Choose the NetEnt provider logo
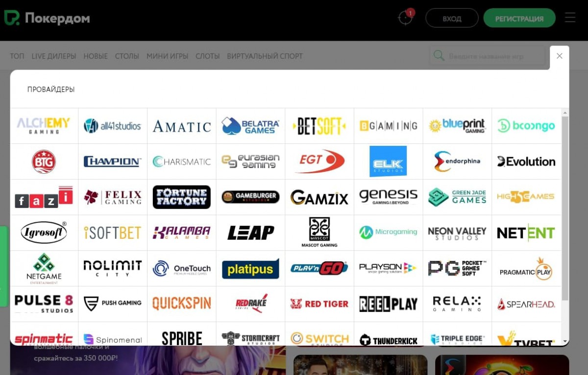 tap(526, 233)
